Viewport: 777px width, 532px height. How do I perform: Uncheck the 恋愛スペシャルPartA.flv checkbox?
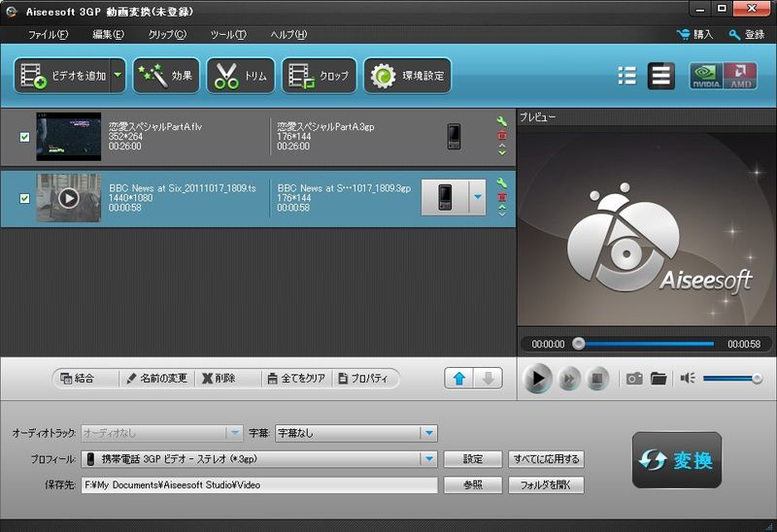pyautogui.click(x=24, y=137)
